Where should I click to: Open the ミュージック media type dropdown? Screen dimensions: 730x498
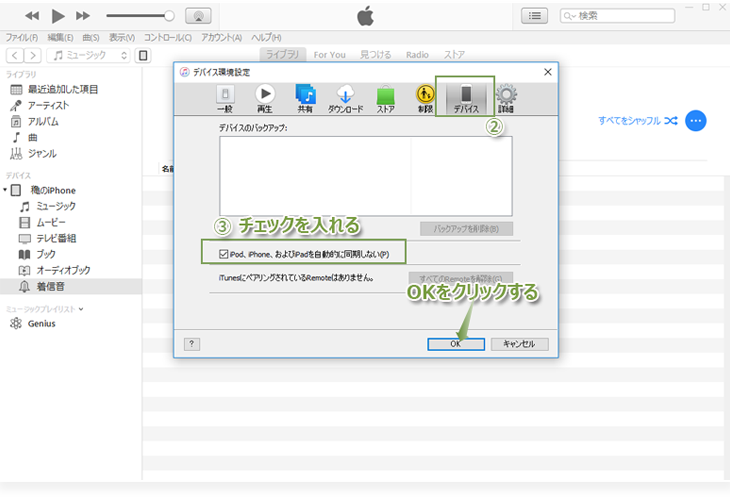[x=88, y=56]
